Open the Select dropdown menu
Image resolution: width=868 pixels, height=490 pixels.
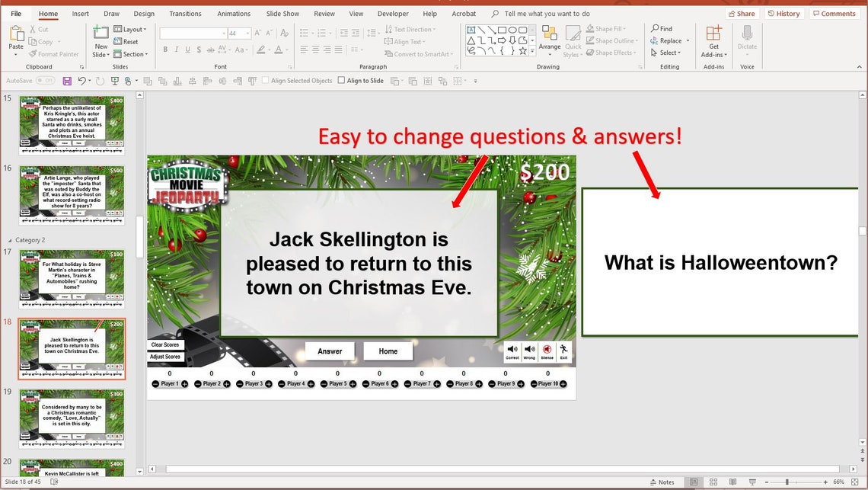668,53
